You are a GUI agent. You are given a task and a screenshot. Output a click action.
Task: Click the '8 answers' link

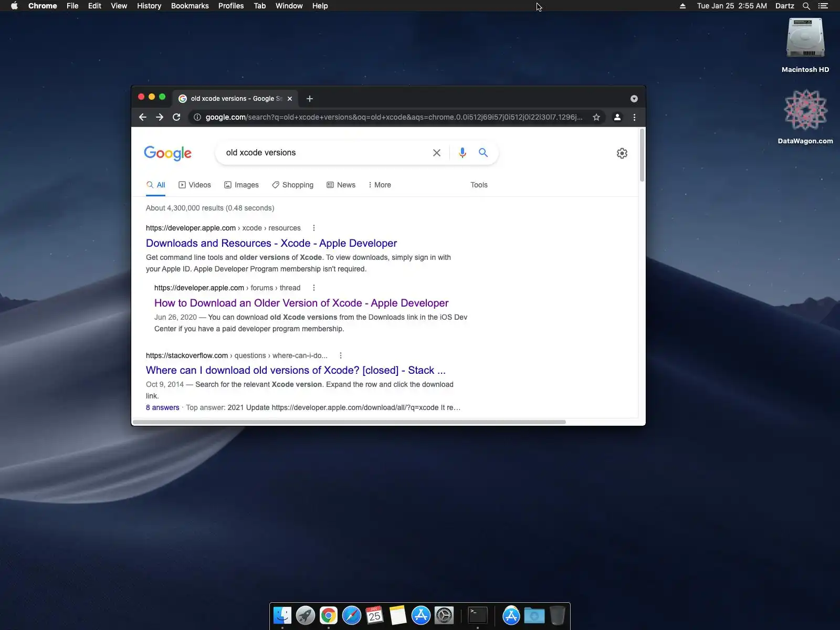[163, 407]
